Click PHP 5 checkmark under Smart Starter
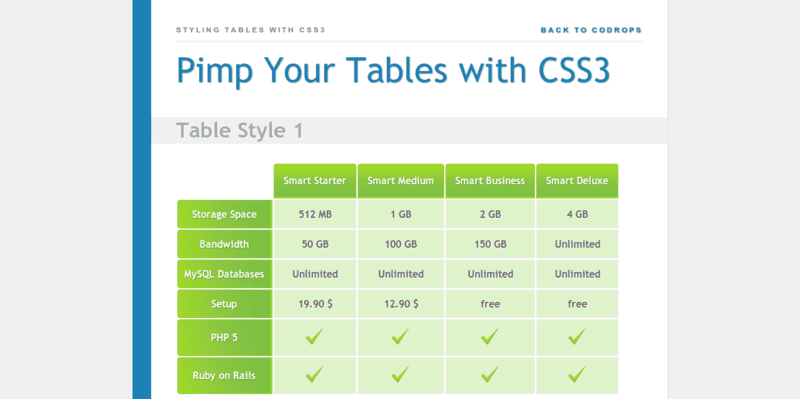The image size is (800, 399). pyautogui.click(x=314, y=336)
